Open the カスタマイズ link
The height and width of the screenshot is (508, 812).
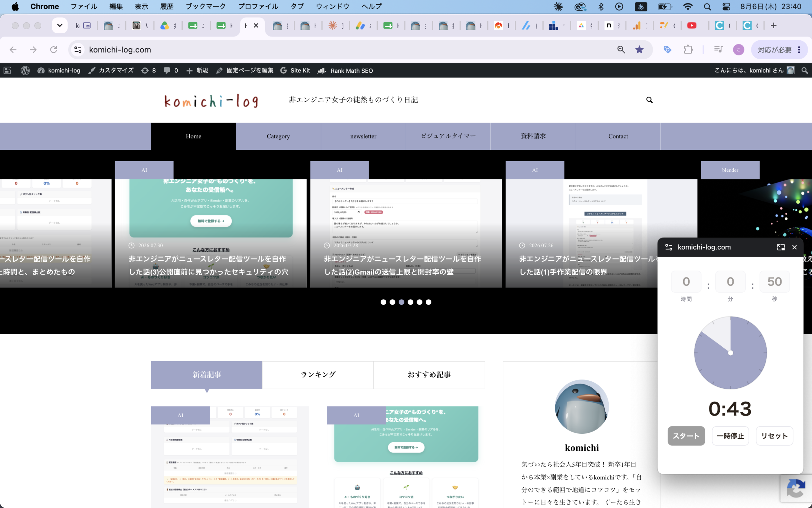point(111,70)
